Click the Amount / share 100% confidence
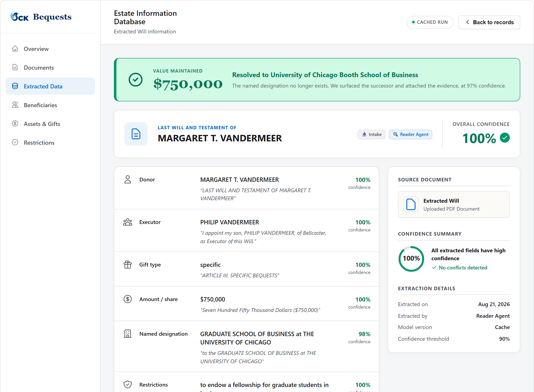This screenshot has width=534, height=392. [x=363, y=299]
